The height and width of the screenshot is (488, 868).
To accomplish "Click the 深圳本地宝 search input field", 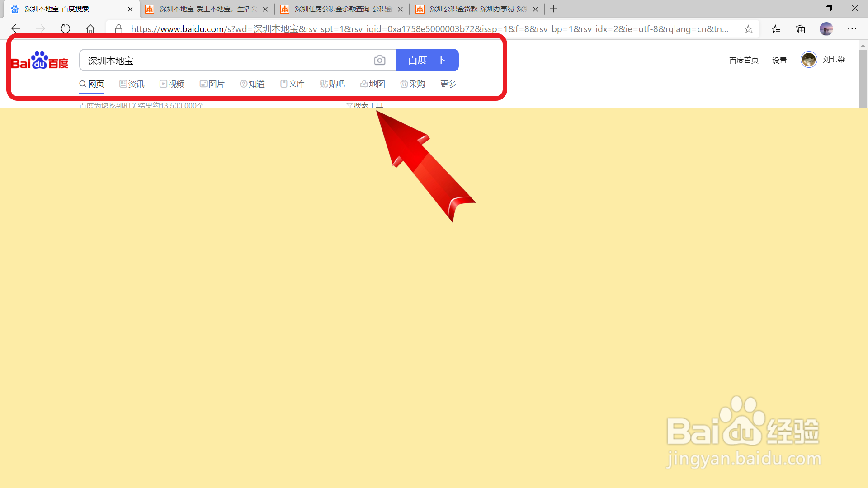I will tap(226, 61).
